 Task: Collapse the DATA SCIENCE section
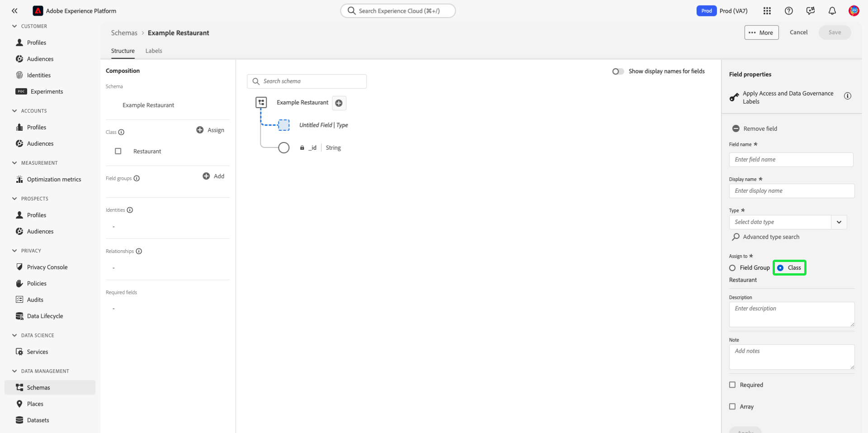[x=14, y=335]
